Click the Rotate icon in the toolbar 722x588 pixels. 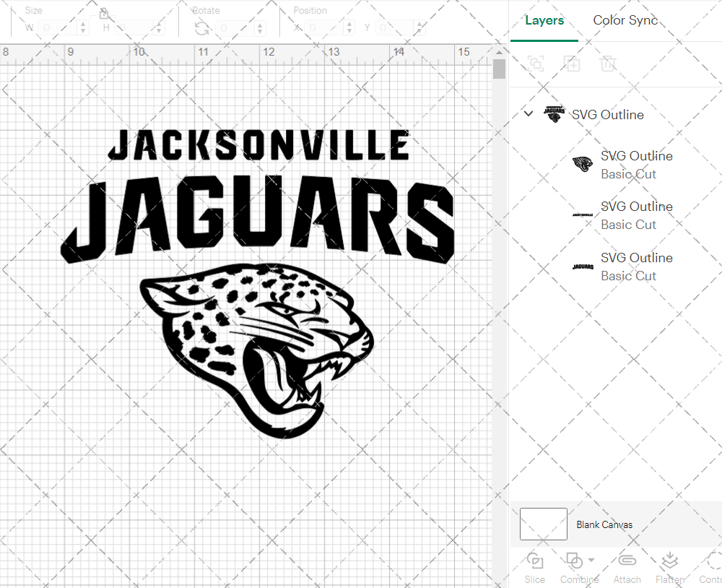point(202,28)
